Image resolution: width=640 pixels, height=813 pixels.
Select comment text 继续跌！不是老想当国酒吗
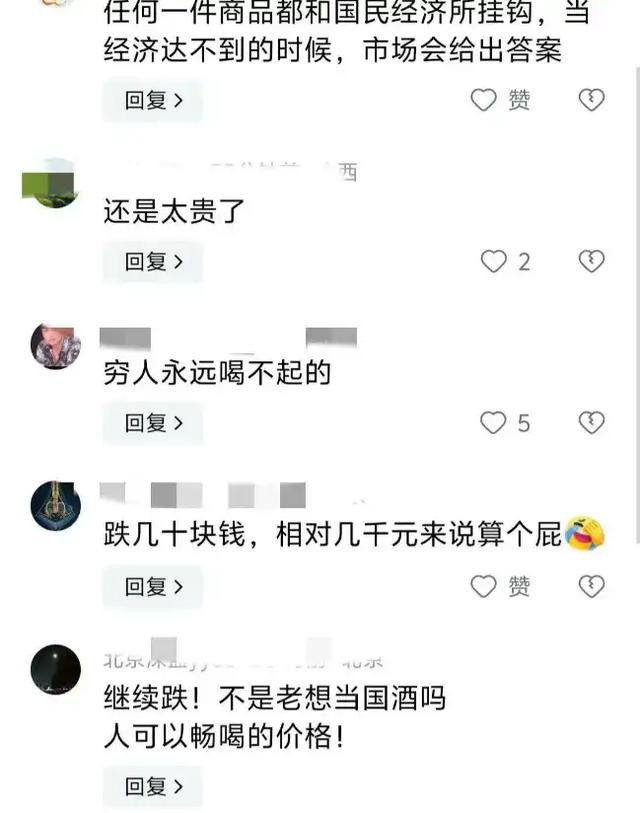tap(275, 697)
